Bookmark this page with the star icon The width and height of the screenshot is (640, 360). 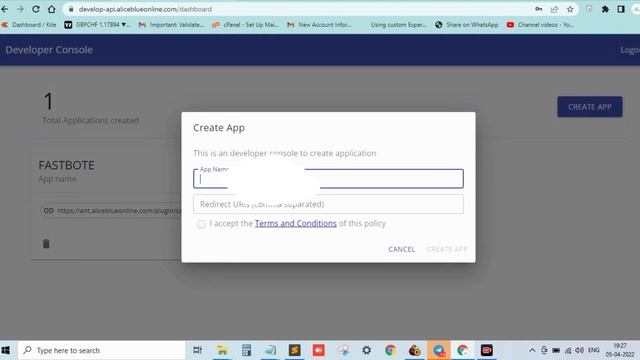click(x=570, y=9)
